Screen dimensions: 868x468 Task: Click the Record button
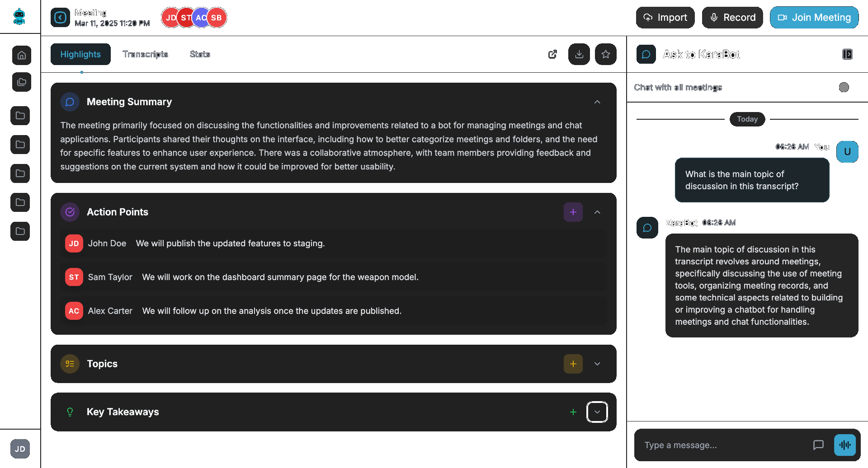click(x=732, y=18)
